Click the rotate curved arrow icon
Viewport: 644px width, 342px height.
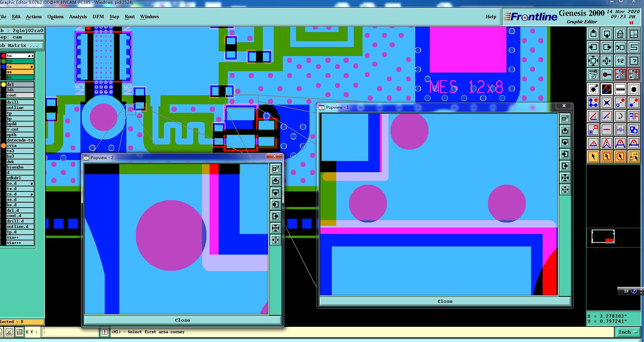(620, 116)
